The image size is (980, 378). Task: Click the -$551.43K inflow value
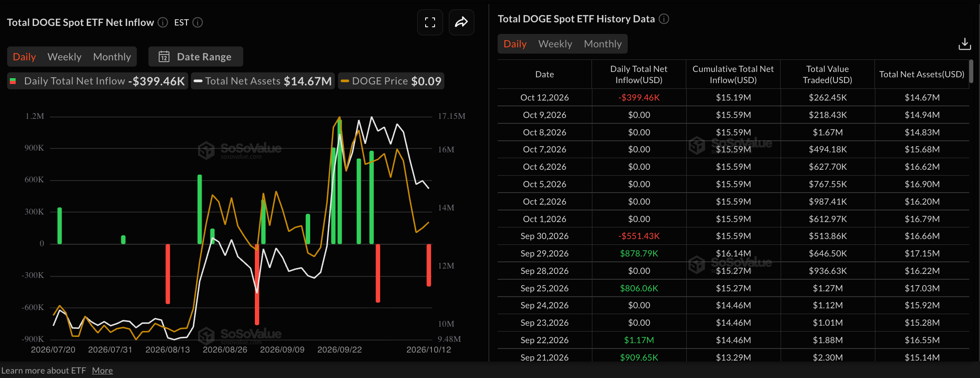tap(639, 236)
